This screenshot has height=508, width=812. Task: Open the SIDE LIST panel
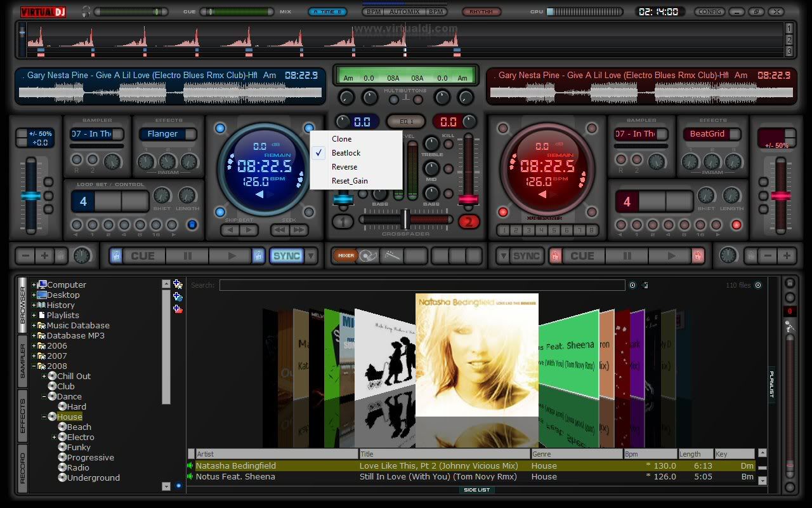pyautogui.click(x=476, y=490)
